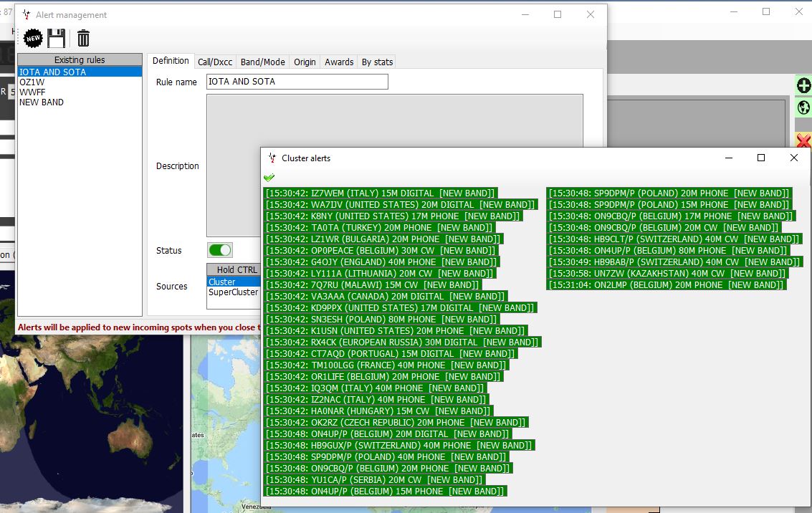Click the ON2LMP Belgium alert
The width and height of the screenshot is (812, 513).
pyautogui.click(x=667, y=284)
